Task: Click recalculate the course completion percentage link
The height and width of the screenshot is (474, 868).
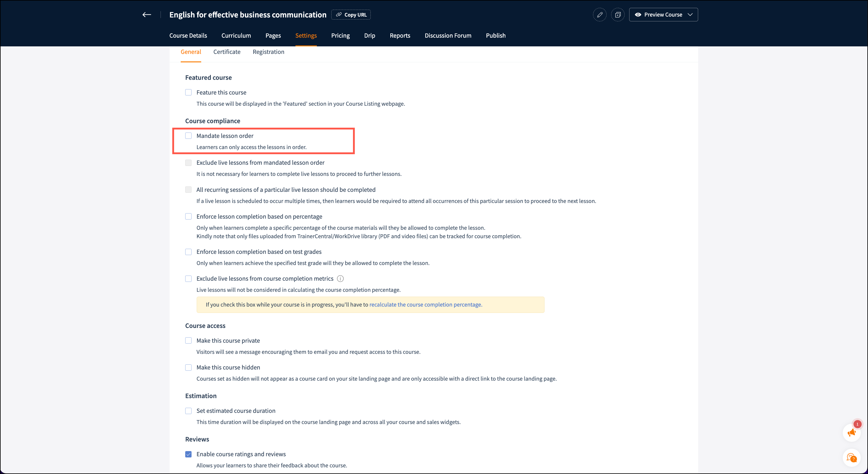Action: pos(426,304)
